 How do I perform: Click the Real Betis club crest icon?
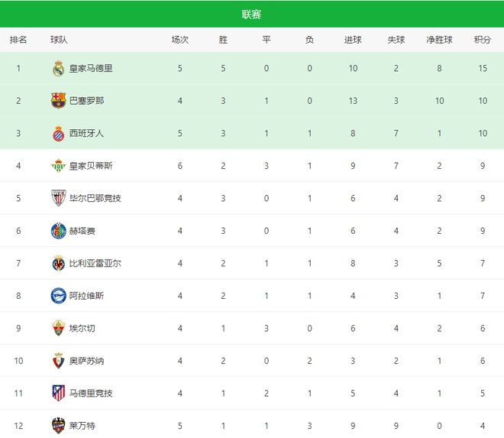[x=59, y=166]
